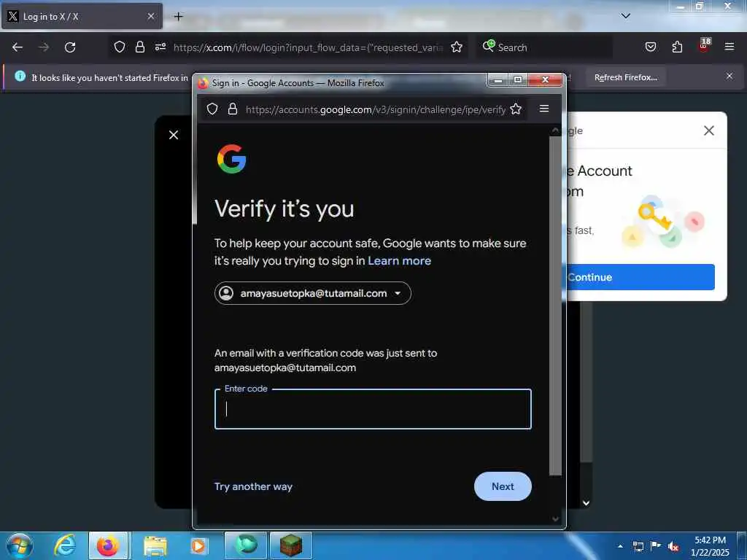Click the Enter code field
Viewport: 747px width, 560px height.
point(373,409)
